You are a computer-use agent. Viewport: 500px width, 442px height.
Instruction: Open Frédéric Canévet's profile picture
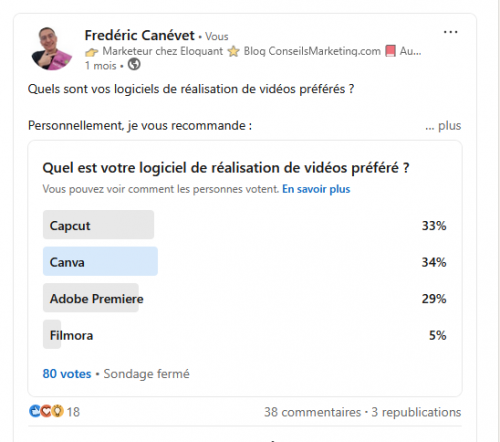point(52,49)
